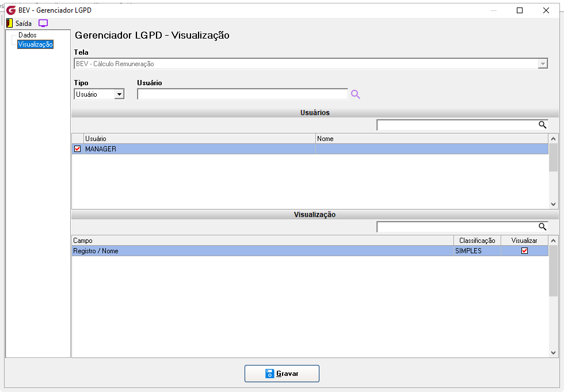Click the Visualização list scrollbar thumb

(x=553, y=271)
